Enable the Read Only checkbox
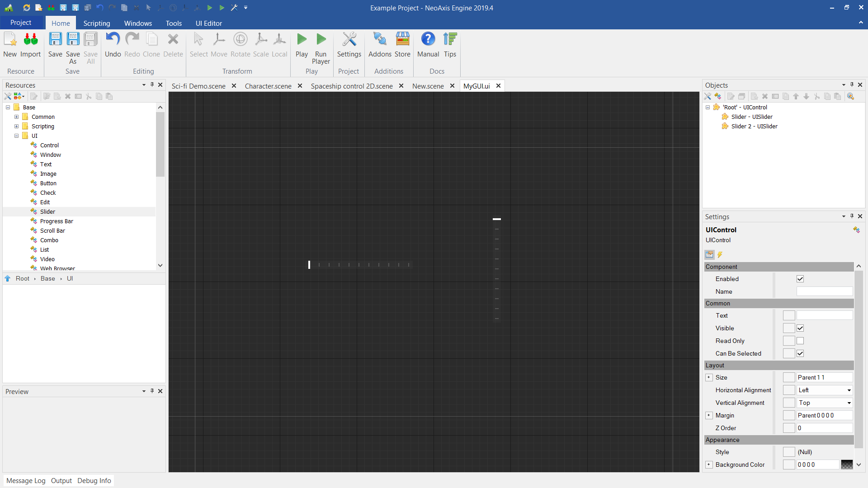This screenshot has width=868, height=488. pyautogui.click(x=800, y=341)
